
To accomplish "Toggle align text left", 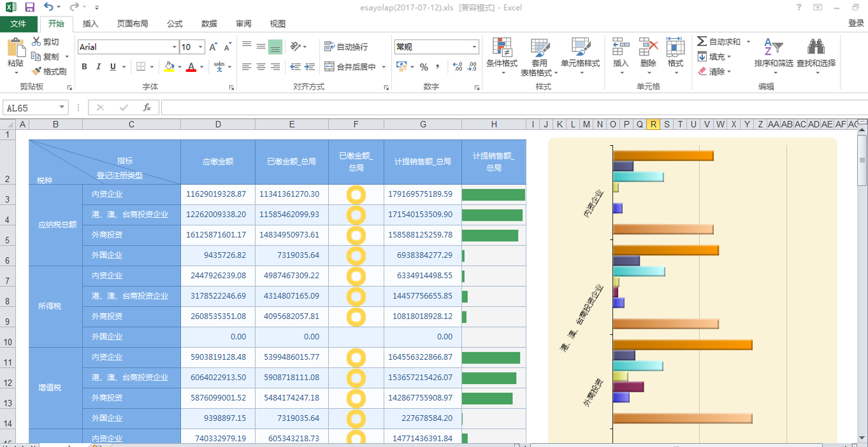I will [x=247, y=67].
